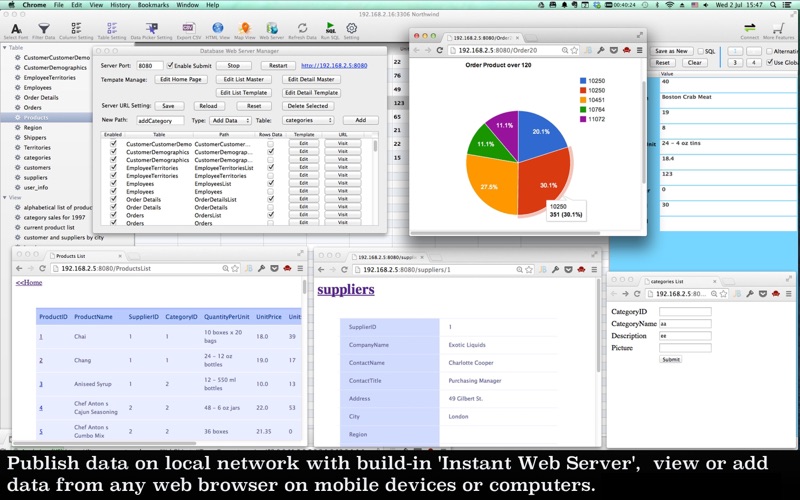Viewport: 800px width, 500px height.
Task: Reload page in Order chart browser
Action: point(440,50)
